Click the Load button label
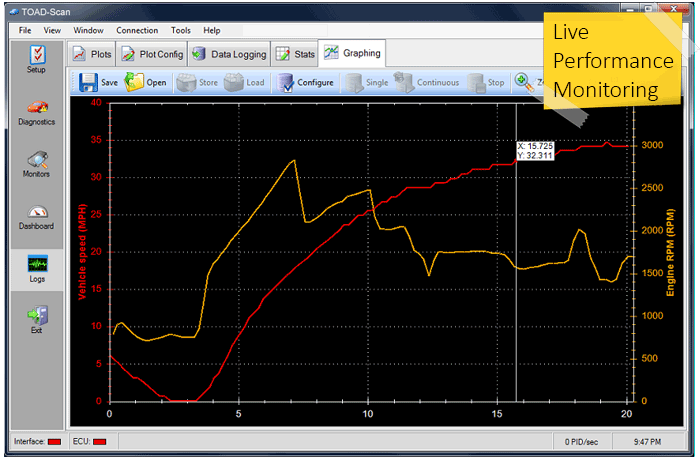The height and width of the screenshot is (460, 700). [x=255, y=83]
